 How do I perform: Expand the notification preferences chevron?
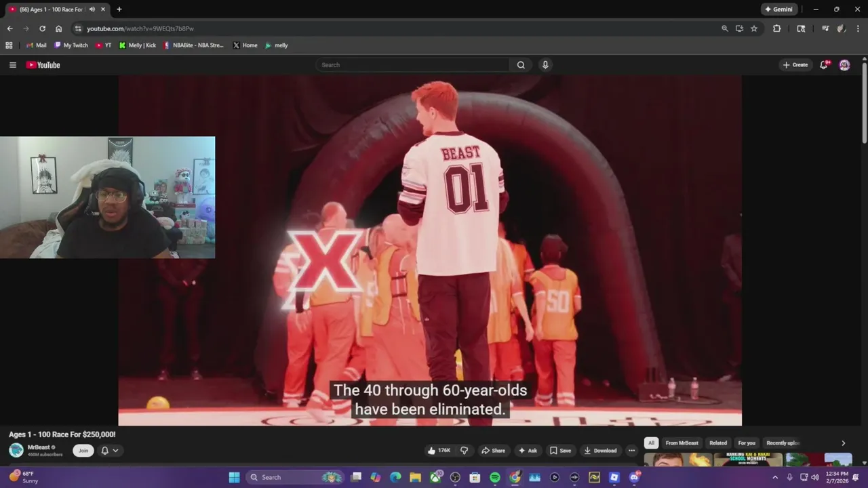(115, 451)
